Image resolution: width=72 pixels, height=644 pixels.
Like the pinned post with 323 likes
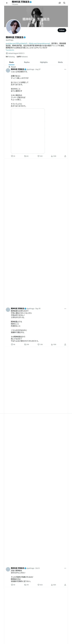coord(40,156)
